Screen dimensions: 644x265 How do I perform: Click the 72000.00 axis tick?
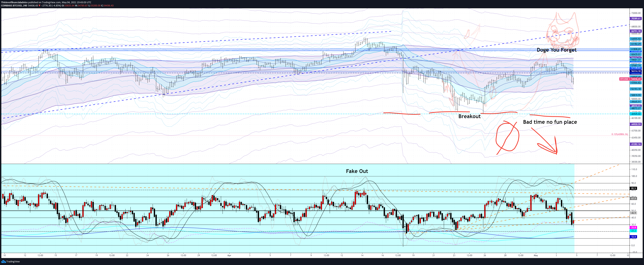(x=636, y=13)
